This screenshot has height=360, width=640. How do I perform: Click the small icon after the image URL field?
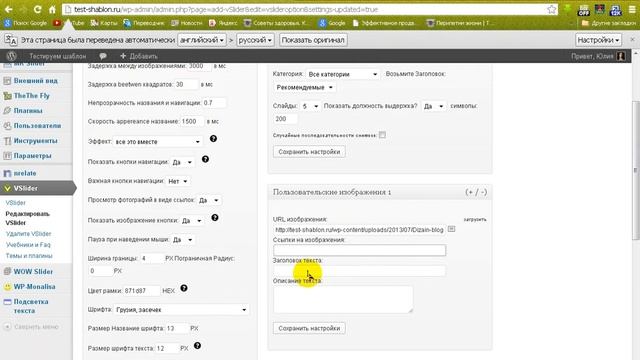click(x=451, y=229)
